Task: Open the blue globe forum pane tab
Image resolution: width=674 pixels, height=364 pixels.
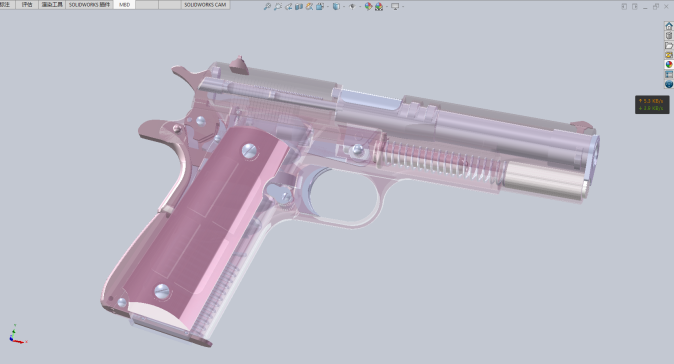Action: pos(669,84)
